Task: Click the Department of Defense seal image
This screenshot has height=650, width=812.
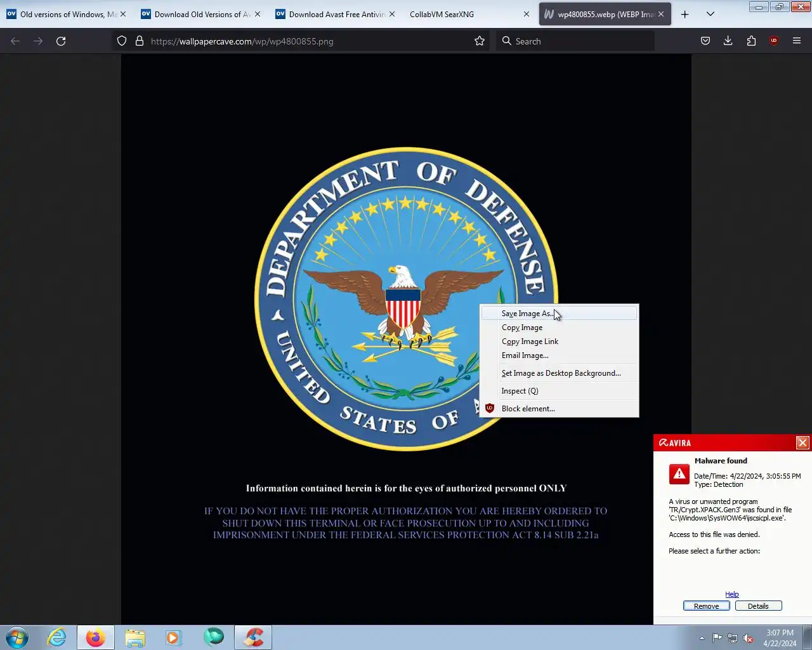Action: tap(406, 298)
